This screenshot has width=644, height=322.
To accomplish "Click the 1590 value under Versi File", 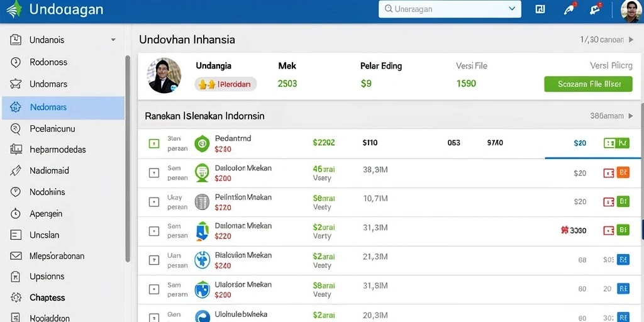I will pos(466,84).
